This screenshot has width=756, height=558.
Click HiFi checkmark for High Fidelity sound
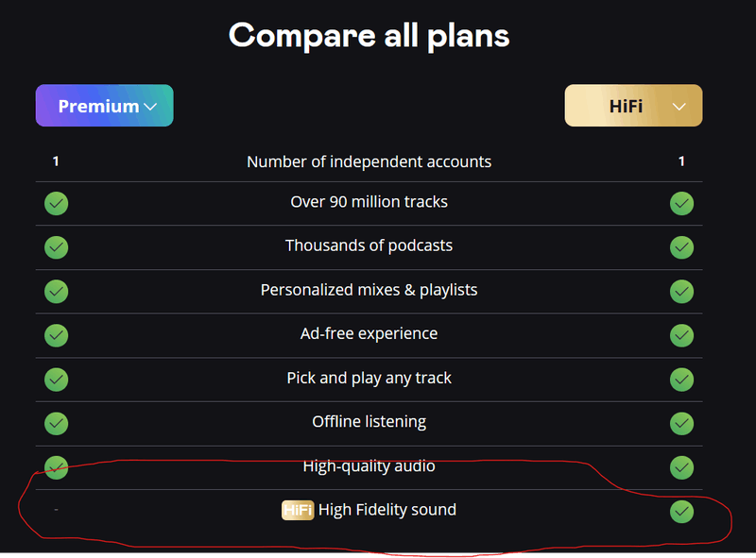[681, 512]
